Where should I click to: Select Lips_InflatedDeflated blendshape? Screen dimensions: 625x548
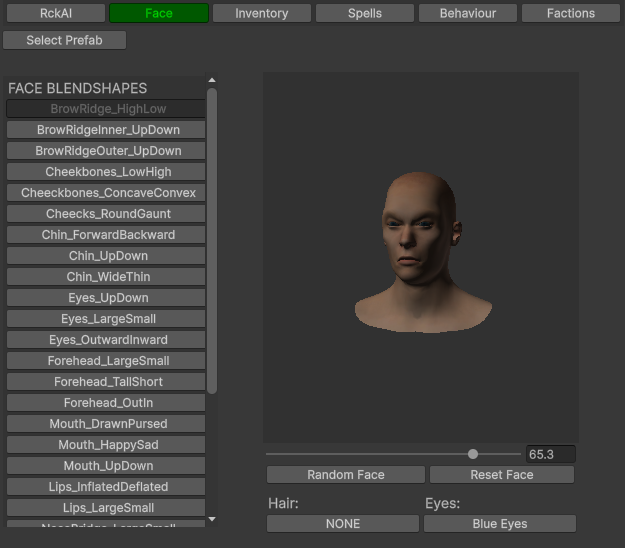[x=106, y=487]
